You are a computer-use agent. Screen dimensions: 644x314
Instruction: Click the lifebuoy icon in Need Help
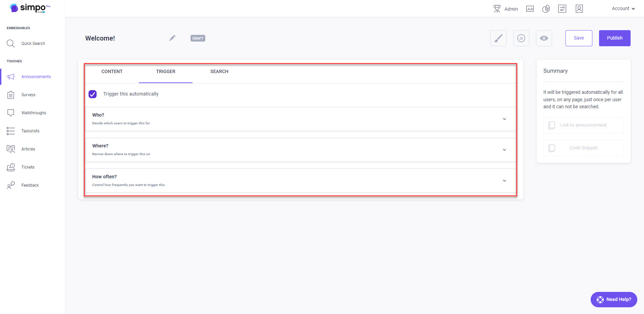(600, 300)
